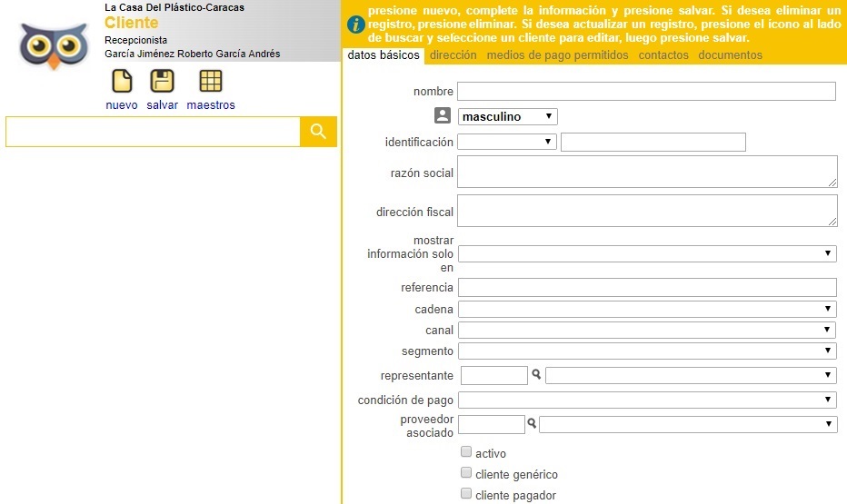The width and height of the screenshot is (847, 504).
Task: Click the salvar link label
Action: [x=162, y=105]
